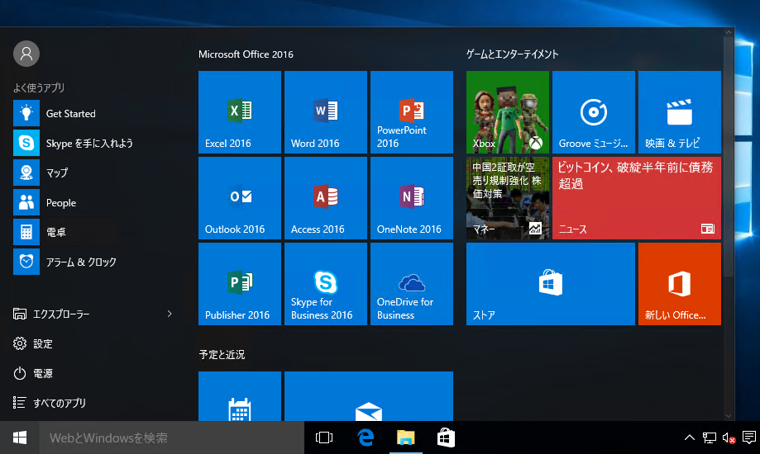
Task: Open the Outlook 2016 tile
Action: click(x=239, y=198)
